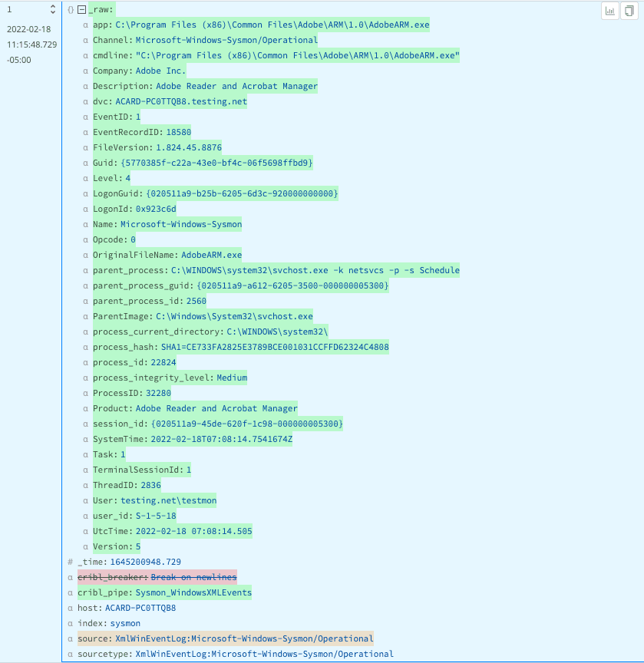Click the copy event icon in top right

[x=630, y=12]
